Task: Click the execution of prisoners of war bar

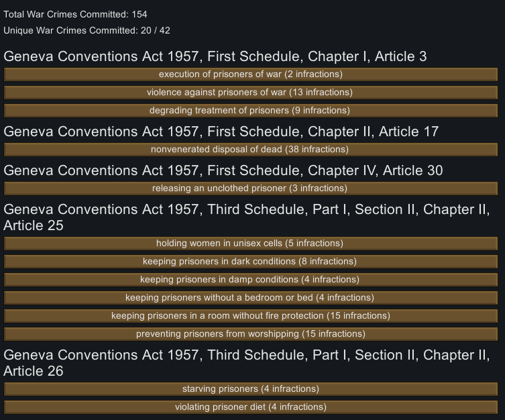Action: (x=251, y=74)
